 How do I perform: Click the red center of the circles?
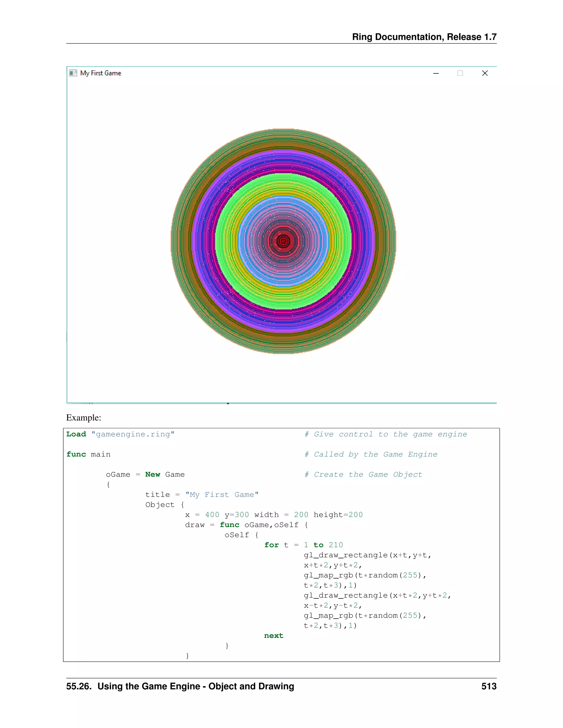(x=283, y=241)
